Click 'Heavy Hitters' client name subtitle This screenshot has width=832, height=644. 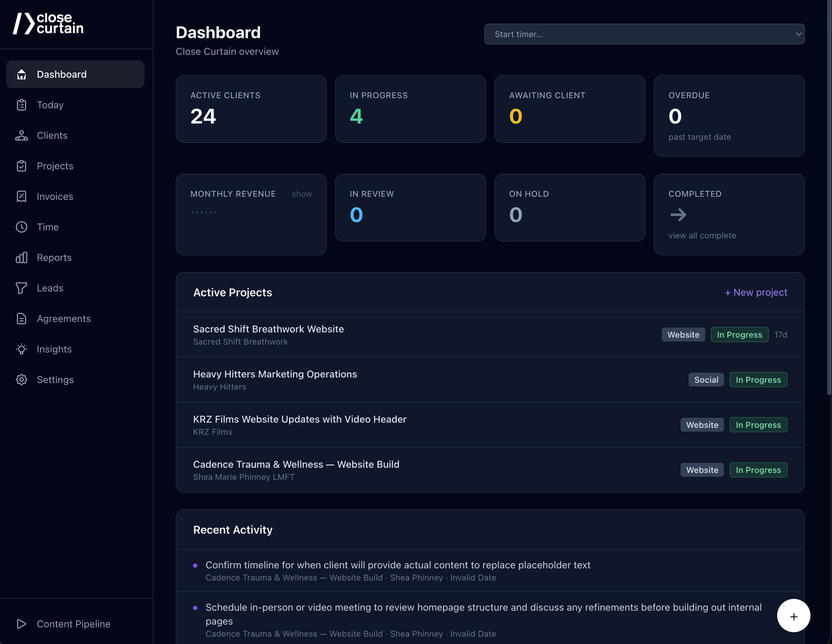(x=219, y=387)
